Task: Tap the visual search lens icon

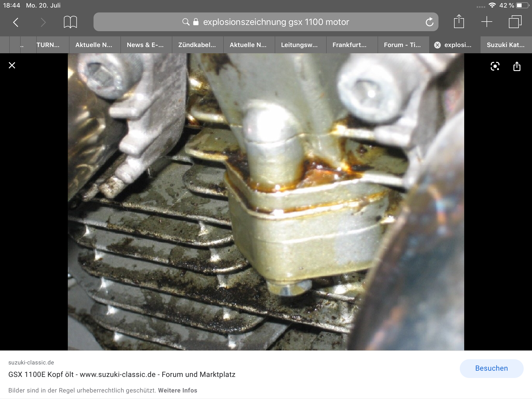Action: [x=495, y=66]
